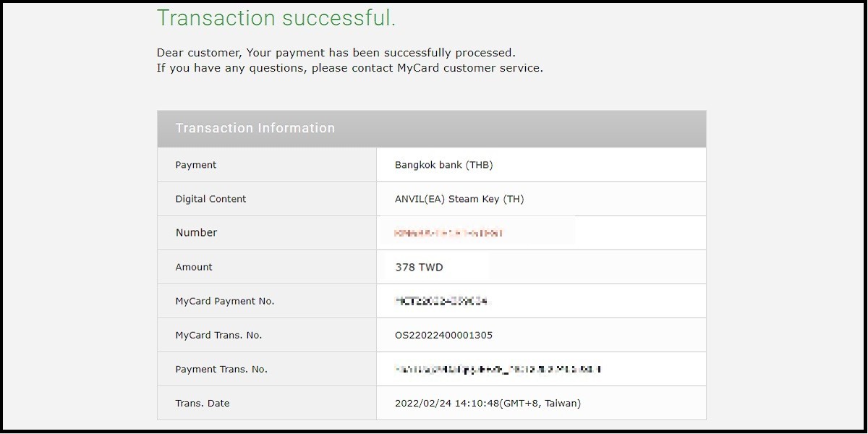868x434 pixels.
Task: Click the 'MyCard Trans. No.' label
Action: 218,335
